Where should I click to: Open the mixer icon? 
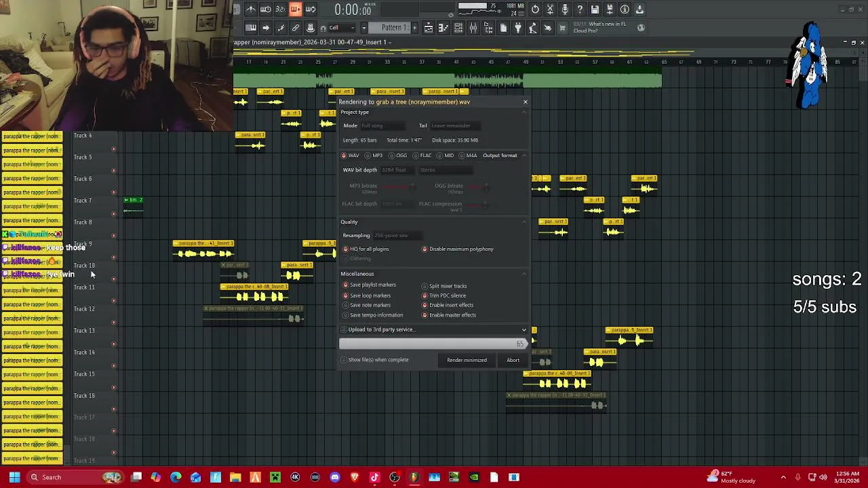pos(473,28)
